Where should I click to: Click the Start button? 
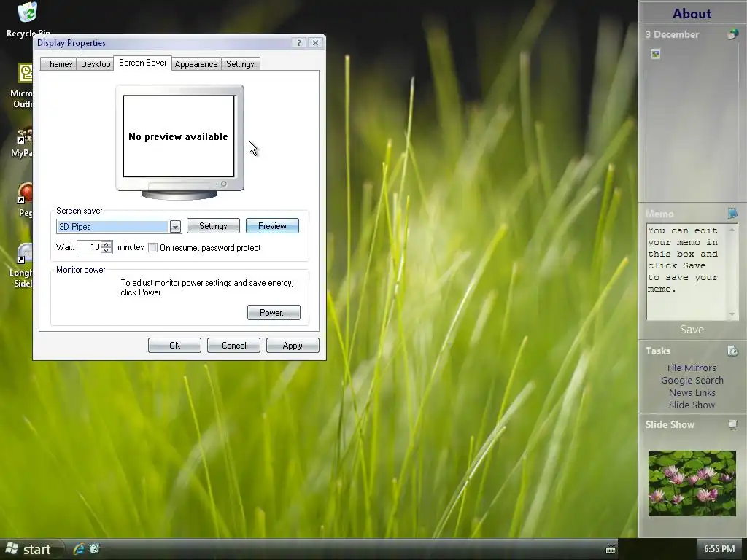(x=31, y=549)
